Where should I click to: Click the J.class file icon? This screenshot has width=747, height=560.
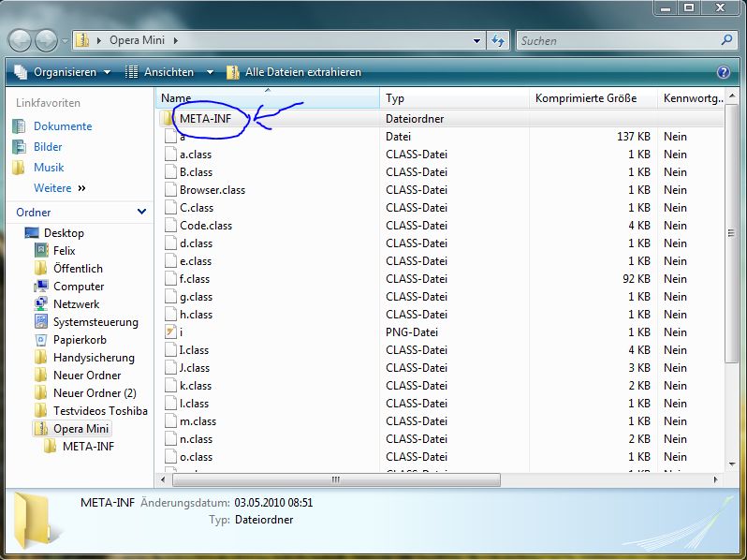[x=170, y=367]
